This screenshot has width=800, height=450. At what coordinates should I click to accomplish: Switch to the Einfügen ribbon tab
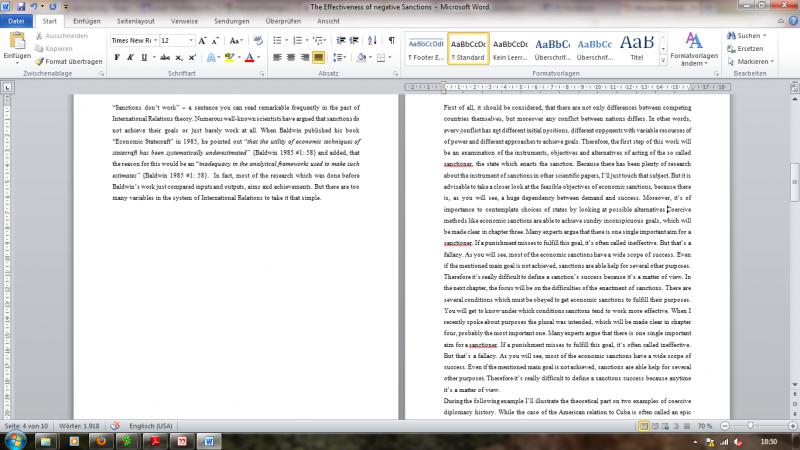point(87,20)
